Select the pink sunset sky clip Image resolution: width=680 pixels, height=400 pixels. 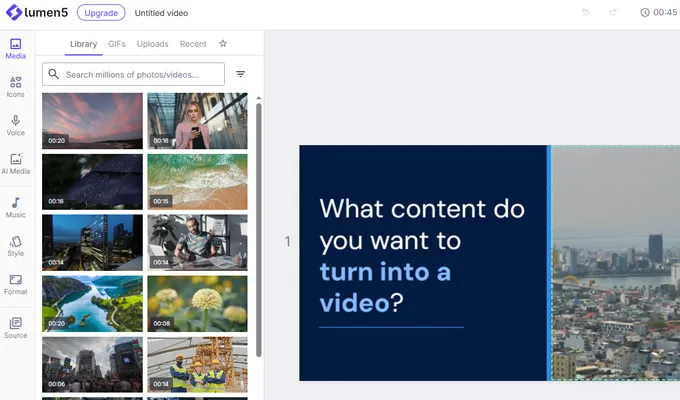[x=92, y=121]
